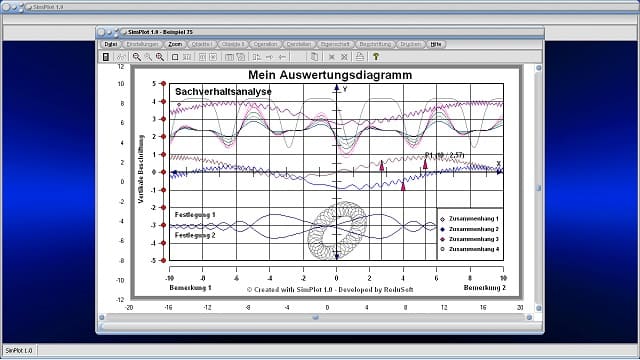
Task: Click the grid icon after the rectangle icon
Action: pos(187,57)
